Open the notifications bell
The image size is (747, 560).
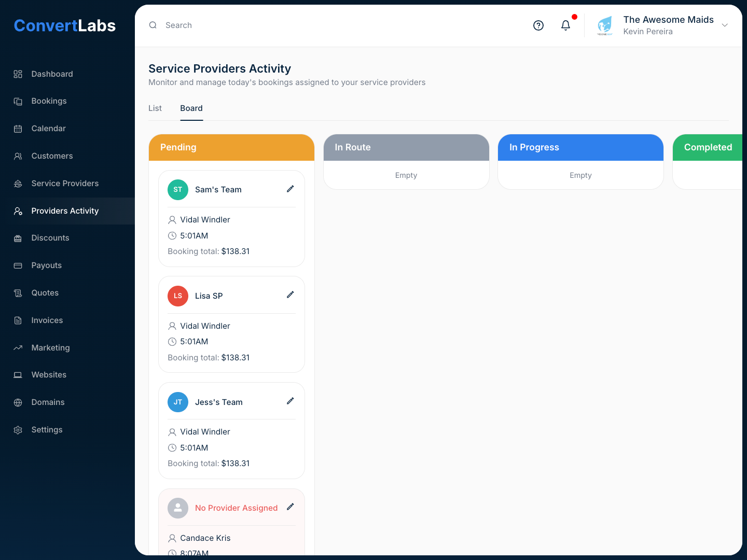click(566, 25)
